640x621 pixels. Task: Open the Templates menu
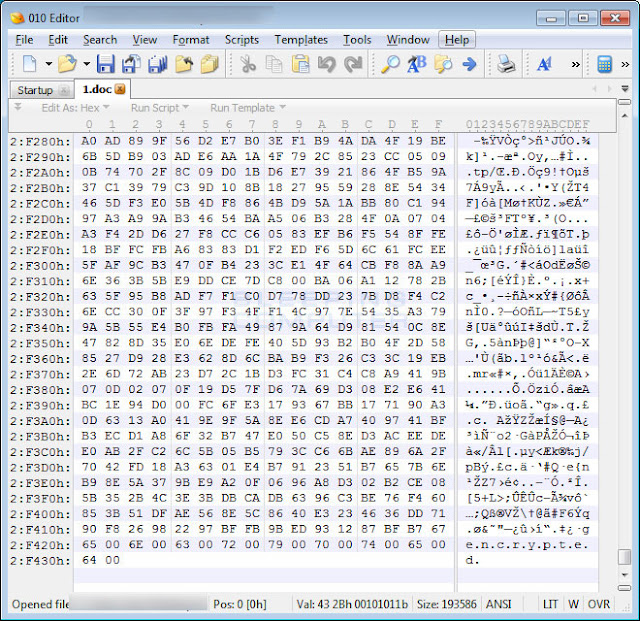coord(301,40)
